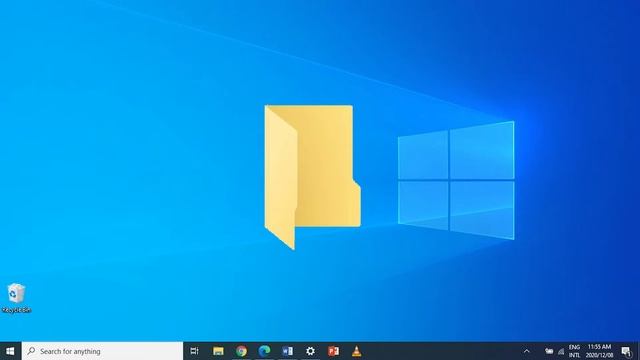
Task: Open the Action Center notifications icon
Action: pyautogui.click(x=627, y=351)
